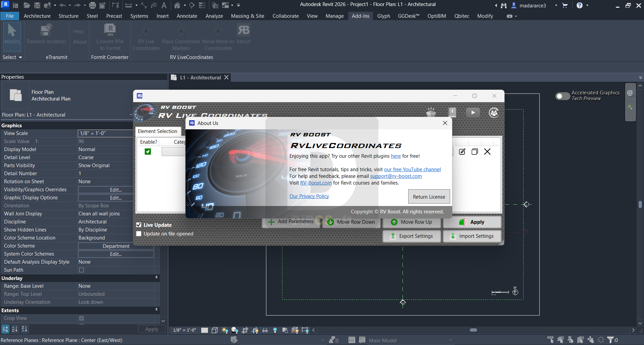Select the Text tool letter A icon

[164, 5]
